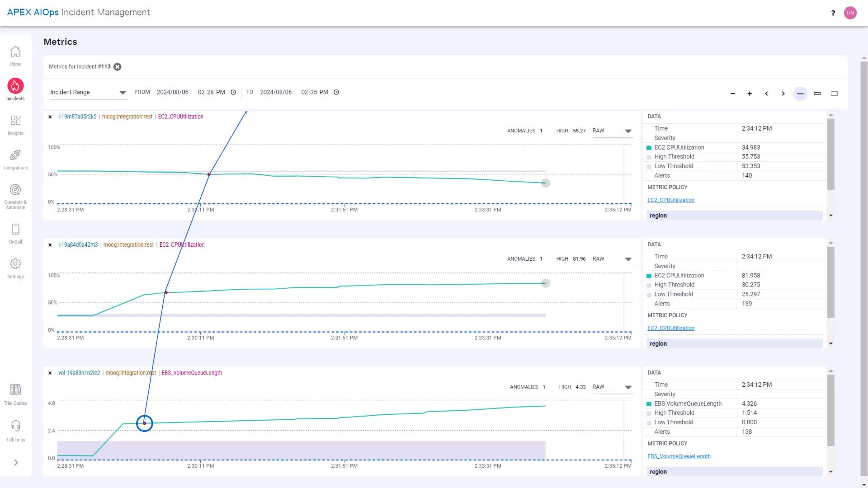
Task: Shift time range forward
Action: [x=783, y=94]
